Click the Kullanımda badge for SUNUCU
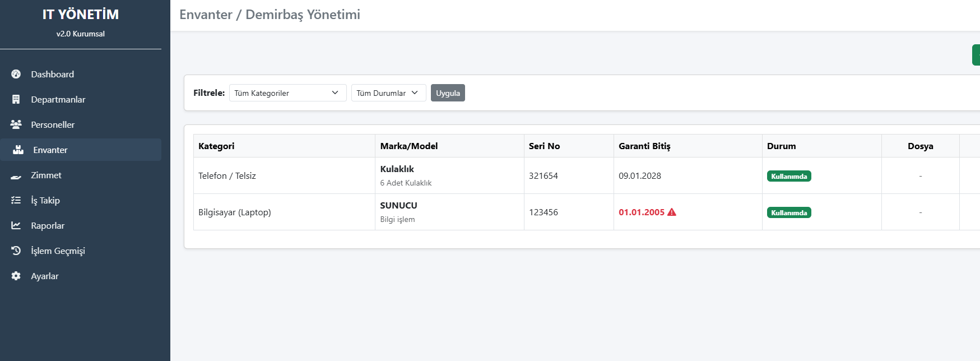980x361 pixels. pyautogui.click(x=788, y=212)
